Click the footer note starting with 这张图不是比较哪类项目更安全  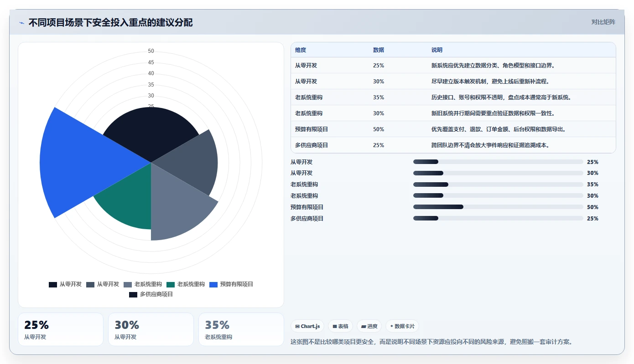pos(431,342)
